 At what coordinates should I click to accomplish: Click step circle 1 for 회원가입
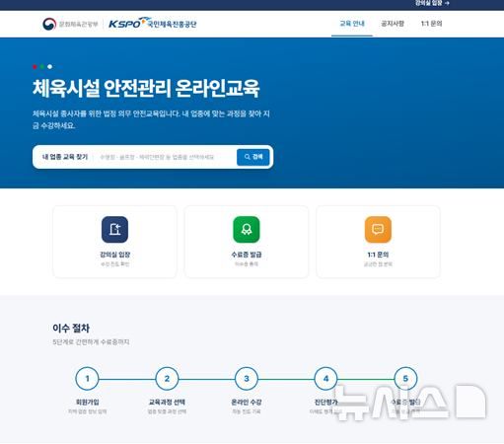(x=87, y=379)
